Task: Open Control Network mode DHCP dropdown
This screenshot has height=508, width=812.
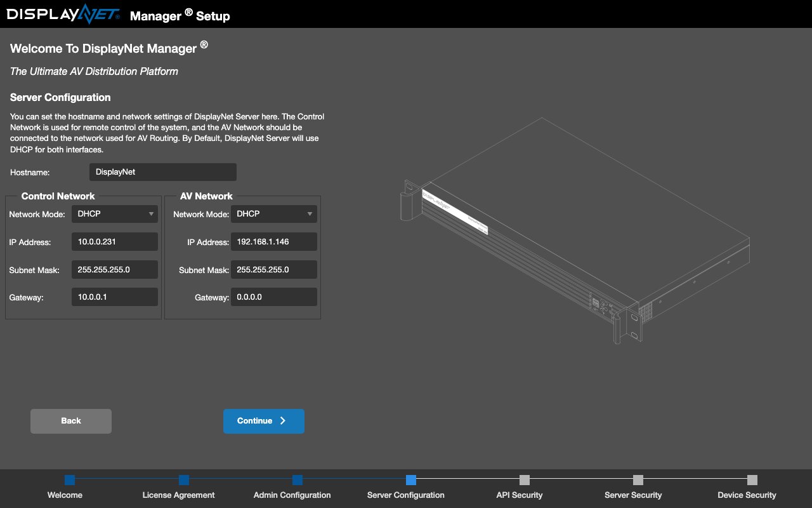Action: [x=115, y=214]
